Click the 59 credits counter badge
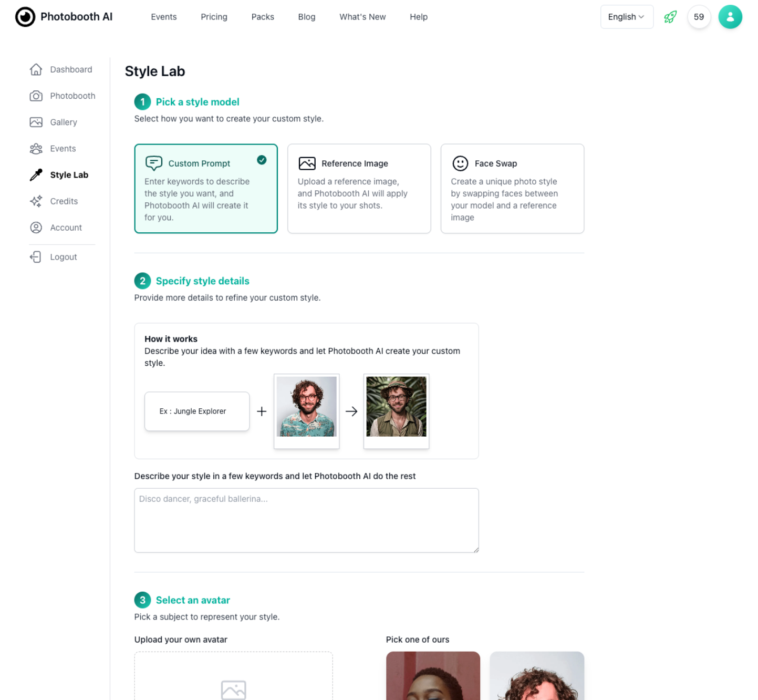Image resolution: width=758 pixels, height=700 pixels. (699, 17)
